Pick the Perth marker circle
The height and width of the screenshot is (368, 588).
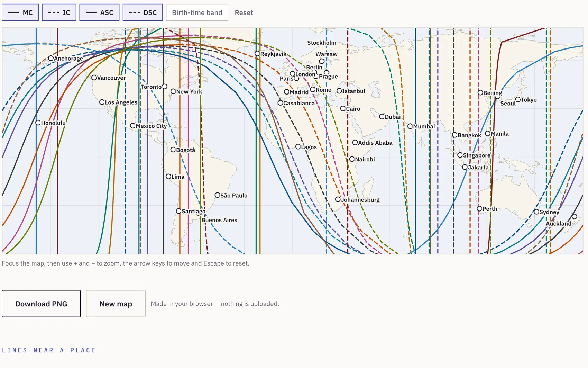pos(479,209)
